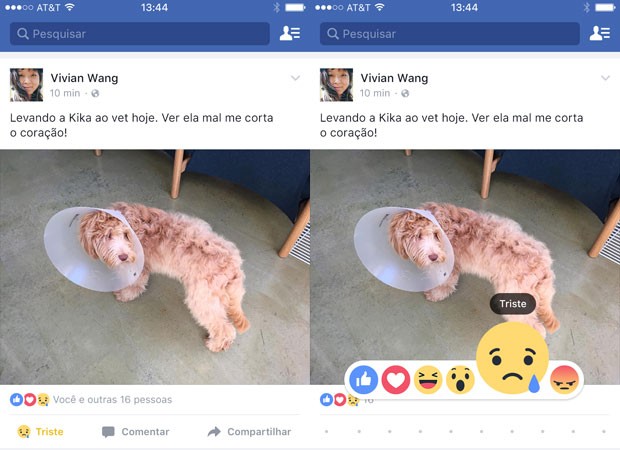Choose the large Triste sad reaction
This screenshot has height=450, width=620.
512,357
